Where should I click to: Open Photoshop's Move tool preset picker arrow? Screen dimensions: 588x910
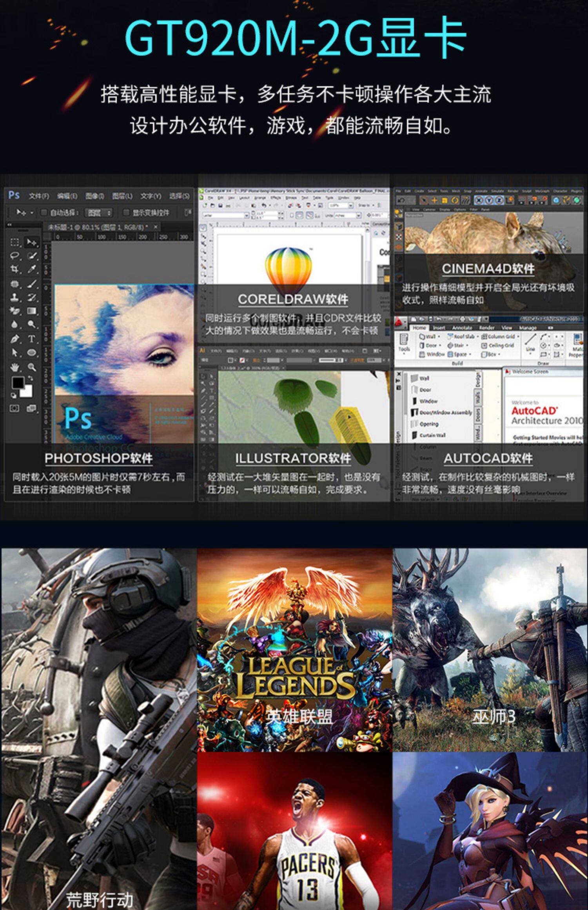click(x=32, y=213)
